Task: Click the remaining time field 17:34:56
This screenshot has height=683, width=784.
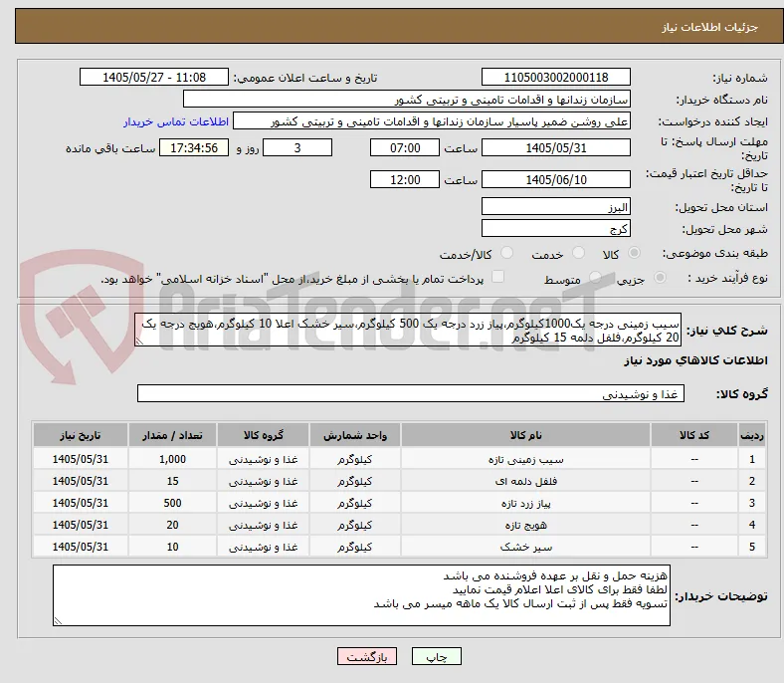Action: [194, 147]
